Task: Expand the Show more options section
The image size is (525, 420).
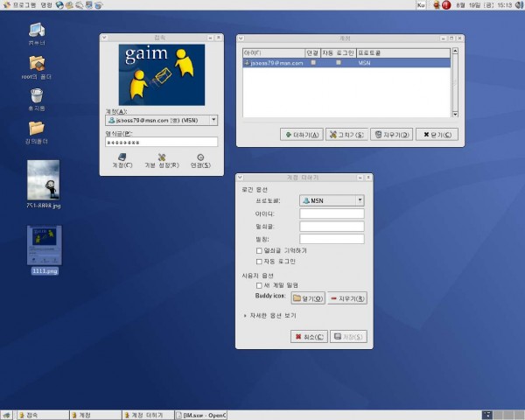Action: [269, 316]
